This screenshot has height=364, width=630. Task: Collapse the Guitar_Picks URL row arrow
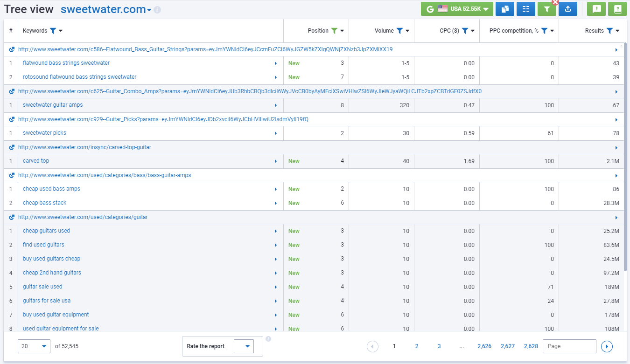[616, 120]
